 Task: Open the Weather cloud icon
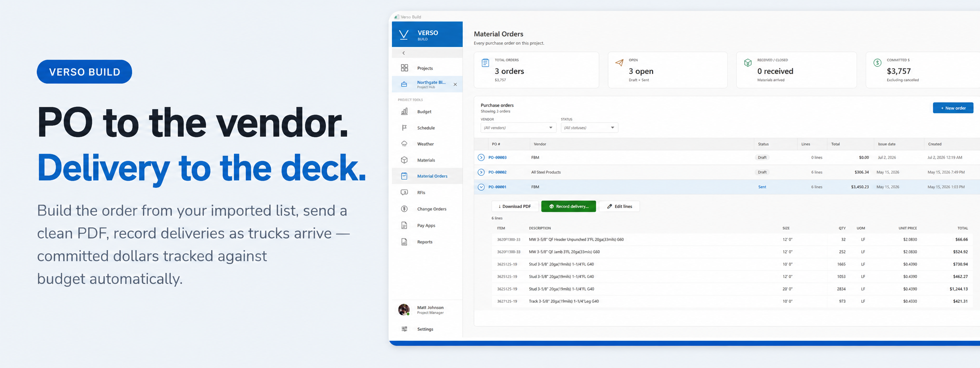coord(404,144)
